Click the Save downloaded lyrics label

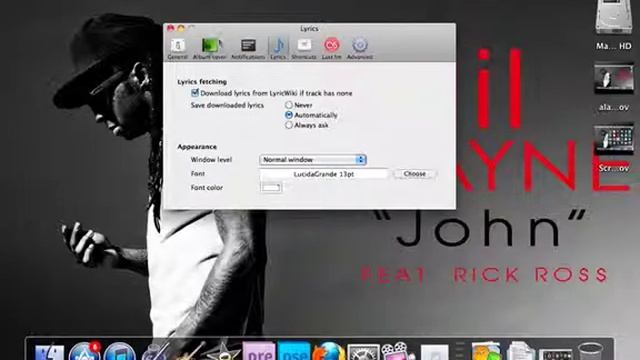click(227, 105)
